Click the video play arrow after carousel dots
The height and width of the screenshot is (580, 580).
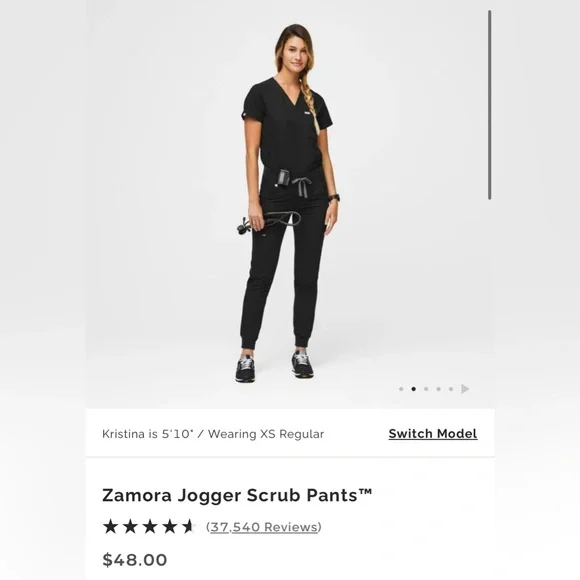tap(465, 389)
